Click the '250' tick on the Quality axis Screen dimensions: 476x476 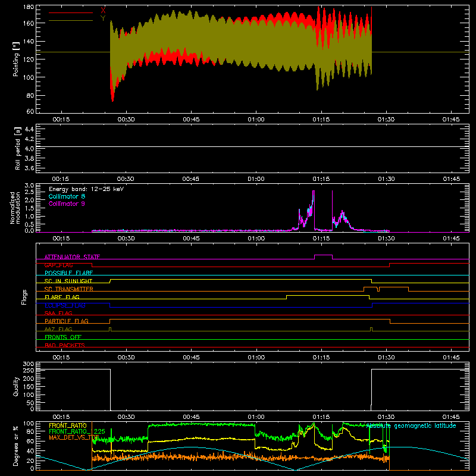click(x=29, y=370)
